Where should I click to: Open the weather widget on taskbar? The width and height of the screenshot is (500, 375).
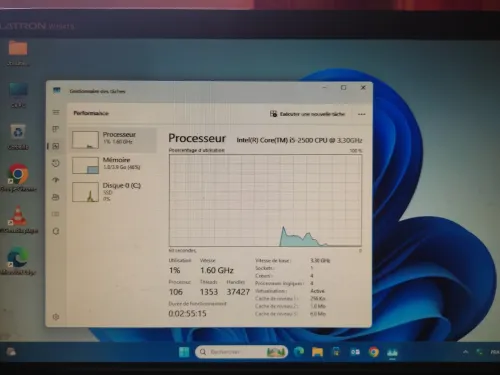point(11,352)
